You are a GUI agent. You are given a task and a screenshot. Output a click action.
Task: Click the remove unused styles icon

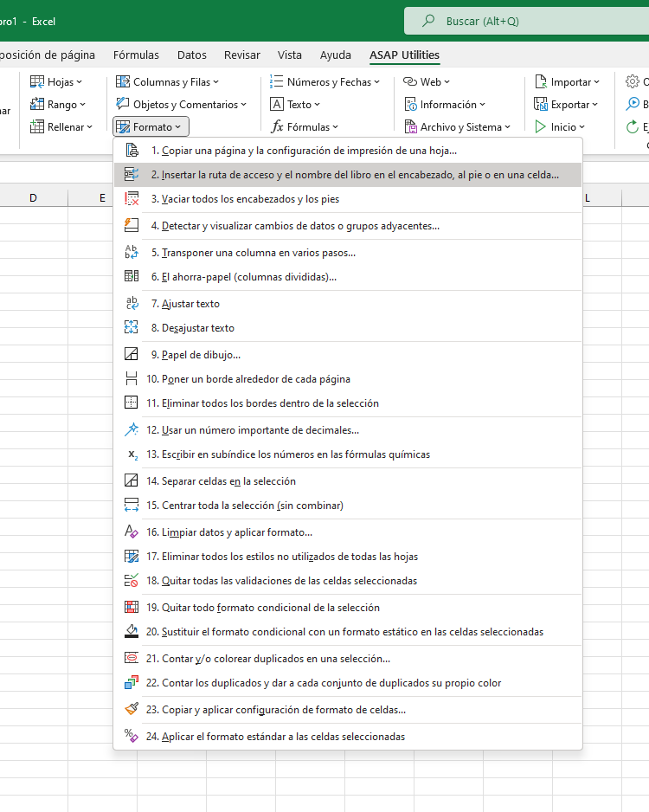pos(132,556)
